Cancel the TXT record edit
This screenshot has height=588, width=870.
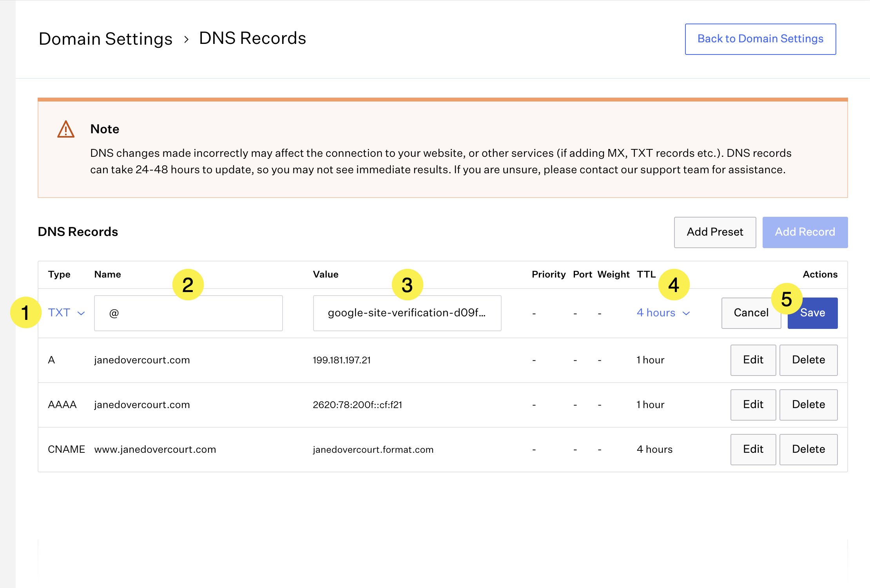[x=751, y=313]
